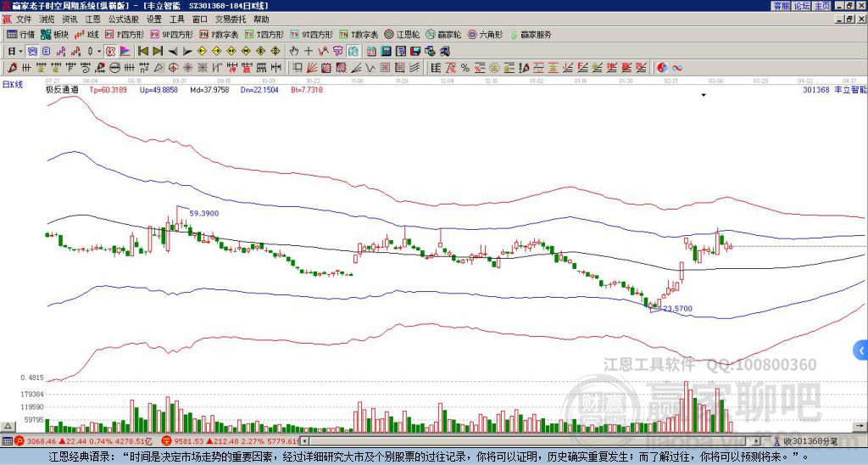Open the 六角形 hexagon tool
The width and height of the screenshot is (868, 465).
click(x=486, y=34)
